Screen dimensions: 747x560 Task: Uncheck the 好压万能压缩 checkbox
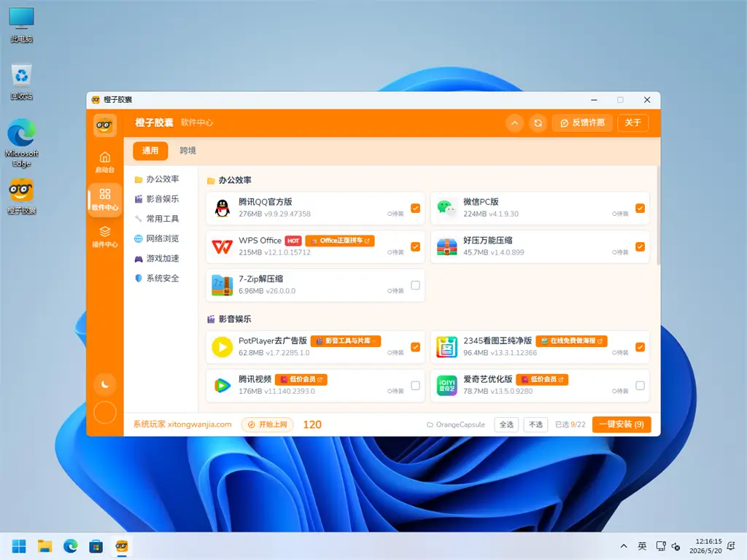click(x=640, y=246)
